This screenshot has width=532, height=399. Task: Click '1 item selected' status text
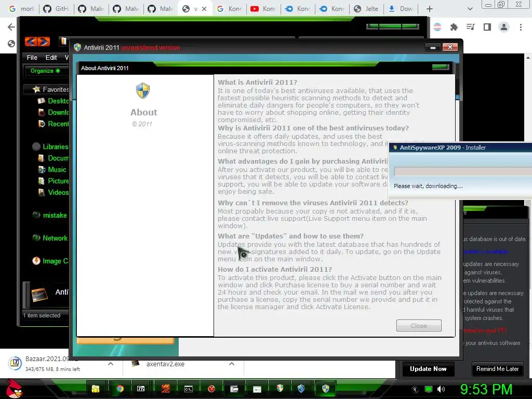coord(42,315)
